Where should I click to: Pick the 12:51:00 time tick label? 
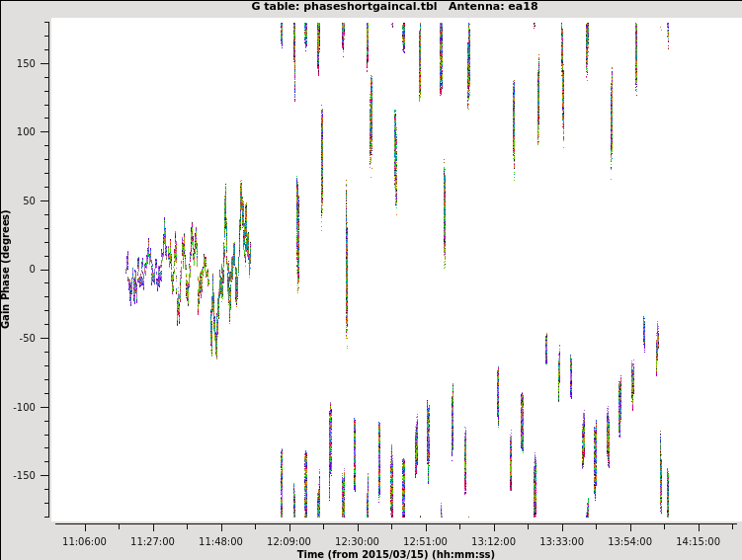coord(425,541)
